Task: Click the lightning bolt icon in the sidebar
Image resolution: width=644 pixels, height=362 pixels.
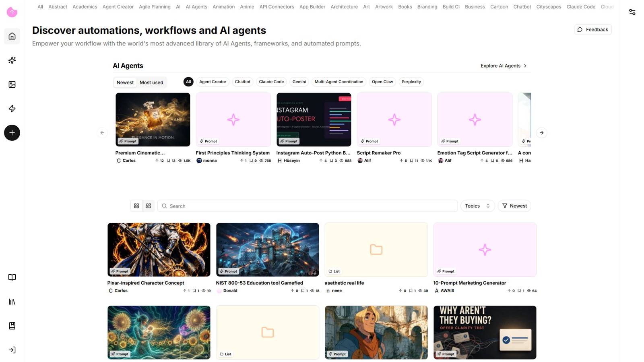Action: pos(12,109)
